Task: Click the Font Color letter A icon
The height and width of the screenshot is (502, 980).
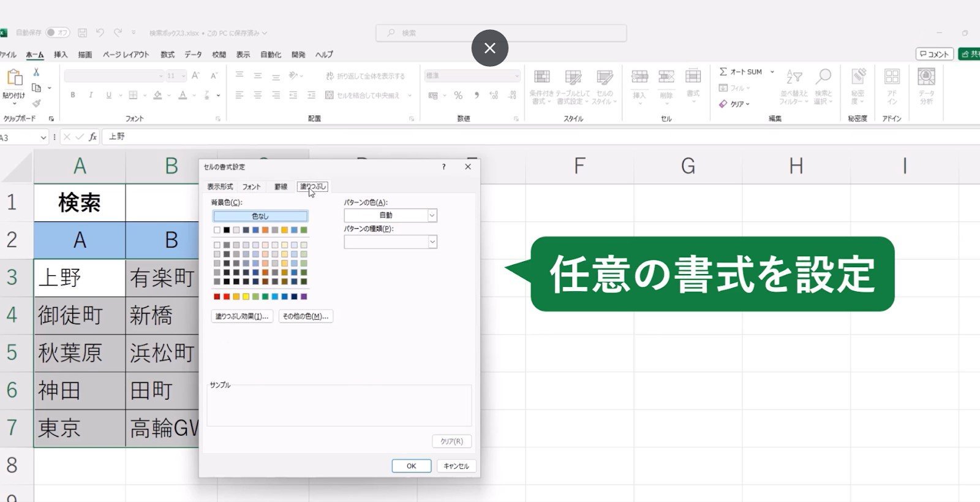Action: point(183,95)
